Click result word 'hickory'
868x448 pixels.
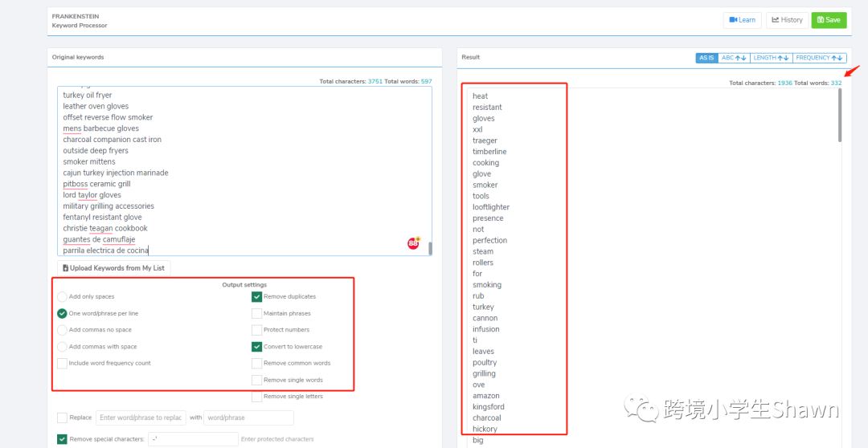point(485,429)
